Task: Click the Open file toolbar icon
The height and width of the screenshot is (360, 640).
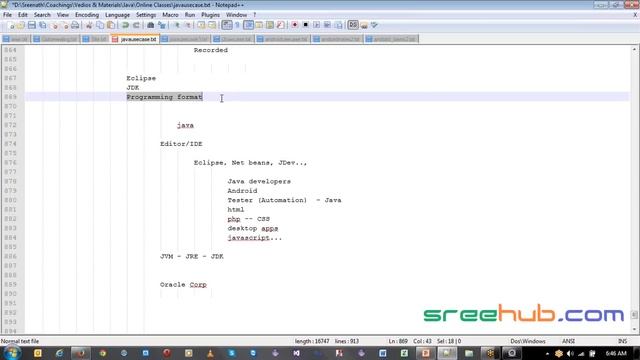Action: [x=21, y=25]
